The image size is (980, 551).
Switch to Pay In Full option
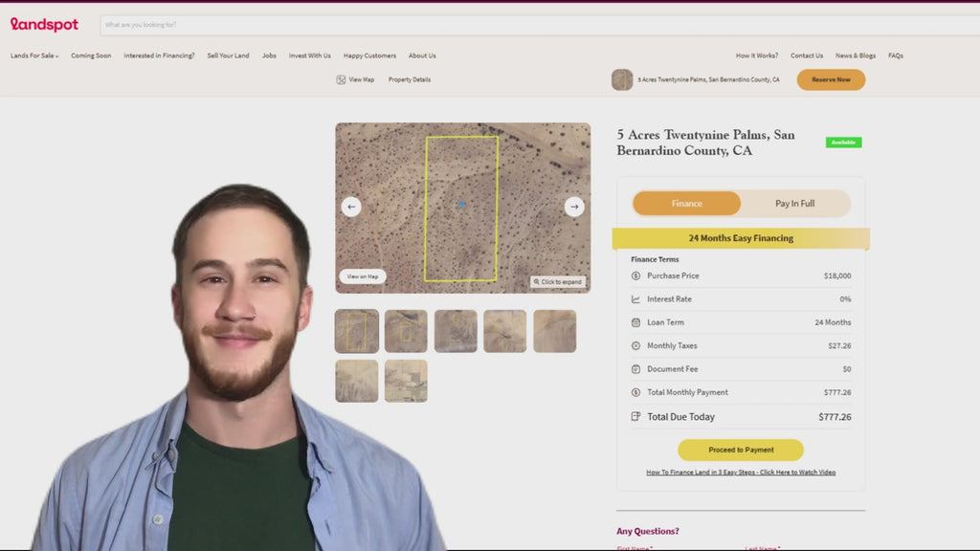794,204
